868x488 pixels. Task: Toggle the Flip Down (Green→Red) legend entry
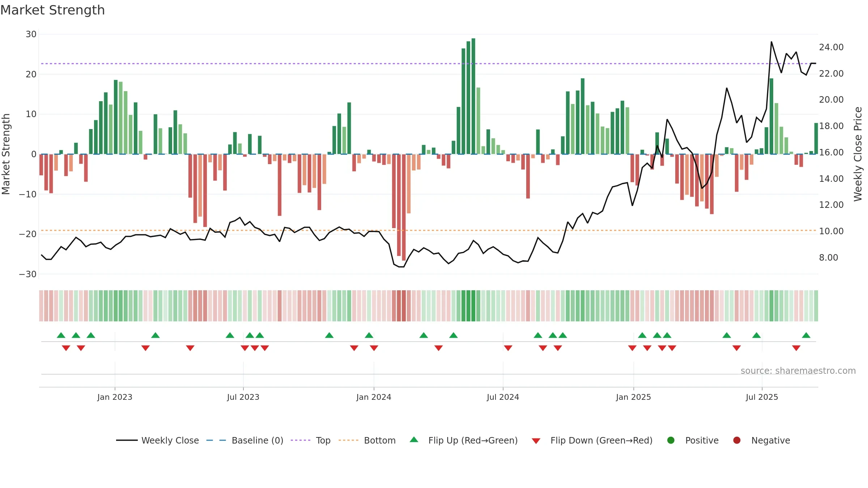pyautogui.click(x=592, y=440)
